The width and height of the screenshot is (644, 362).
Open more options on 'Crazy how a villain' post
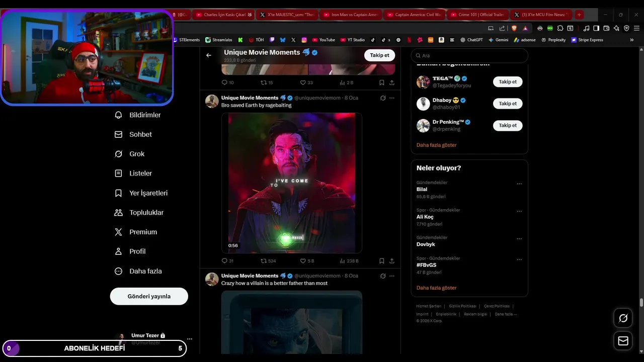[392, 276]
